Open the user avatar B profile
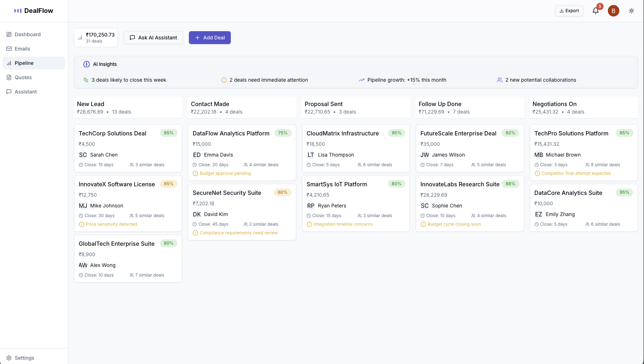 pyautogui.click(x=614, y=11)
